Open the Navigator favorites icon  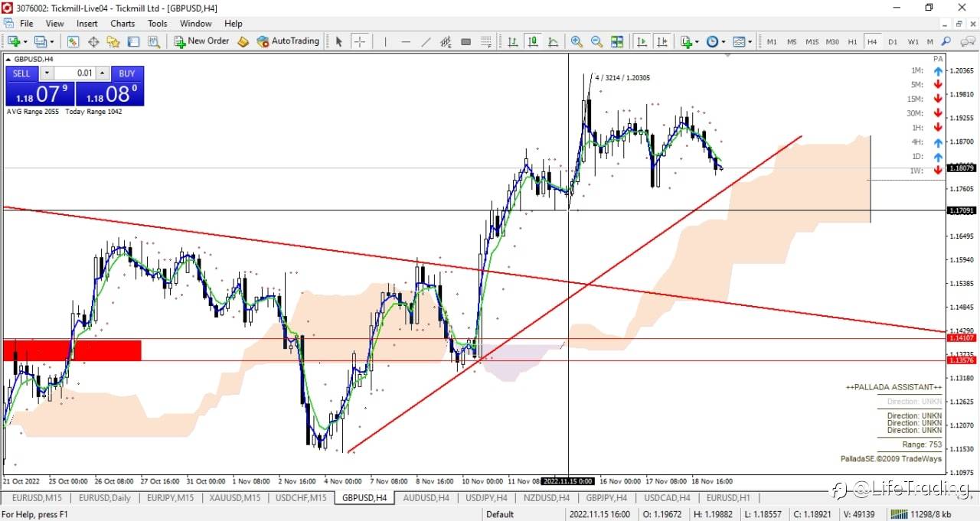click(113, 41)
